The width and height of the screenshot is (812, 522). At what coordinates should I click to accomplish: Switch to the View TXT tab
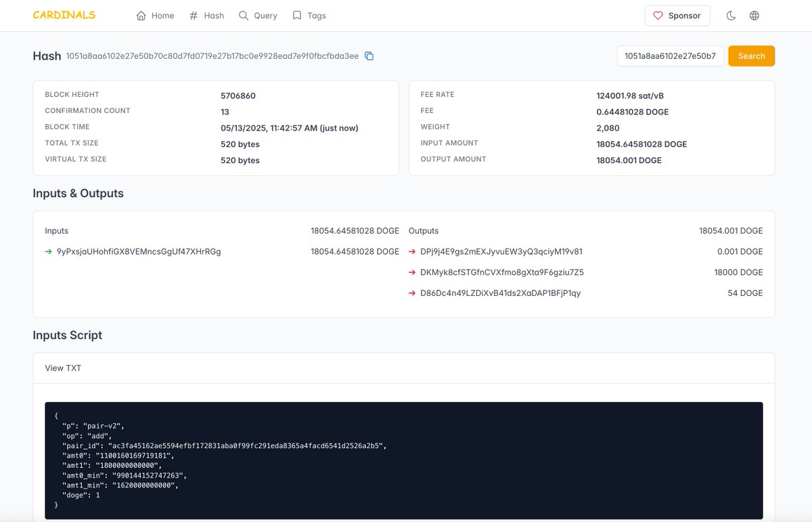tap(63, 368)
